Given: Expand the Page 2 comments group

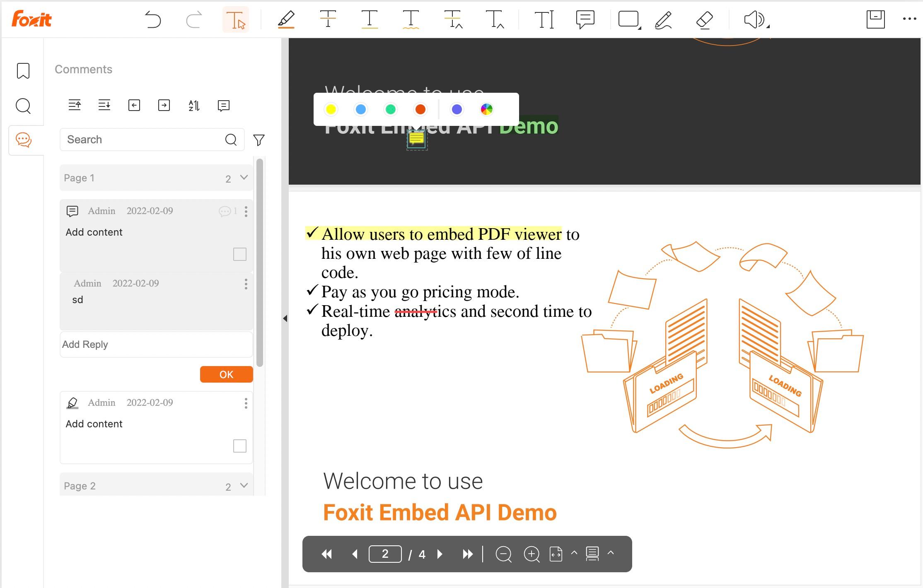Looking at the screenshot, I should coord(244,485).
